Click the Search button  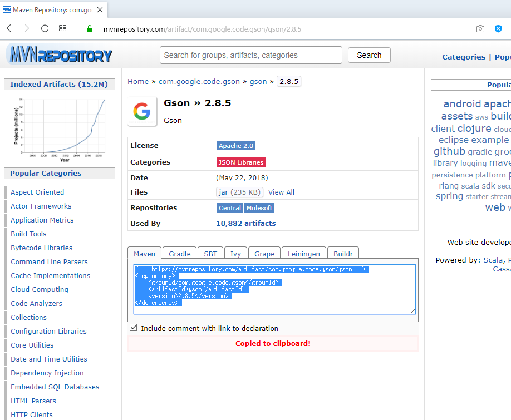pos(369,55)
